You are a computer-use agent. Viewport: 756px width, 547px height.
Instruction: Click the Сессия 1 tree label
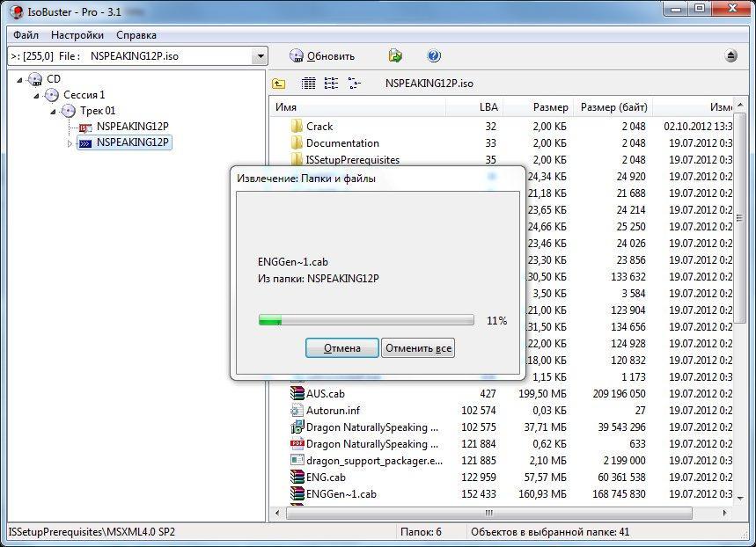tap(84, 95)
